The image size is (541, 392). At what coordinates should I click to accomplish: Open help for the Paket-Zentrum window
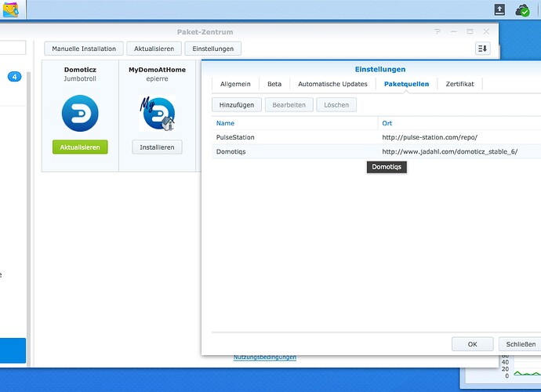click(x=438, y=31)
